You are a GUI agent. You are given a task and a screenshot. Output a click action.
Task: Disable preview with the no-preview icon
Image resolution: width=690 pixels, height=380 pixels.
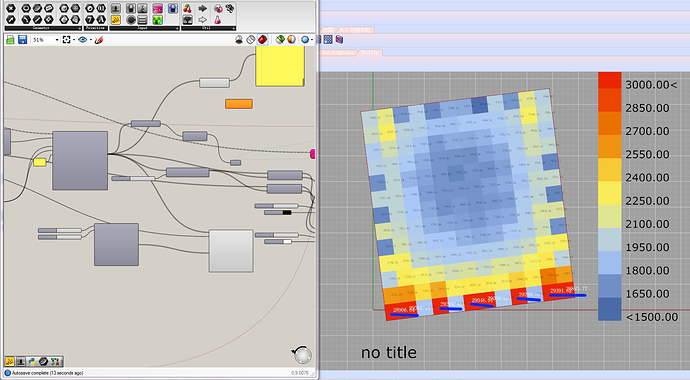(239, 40)
